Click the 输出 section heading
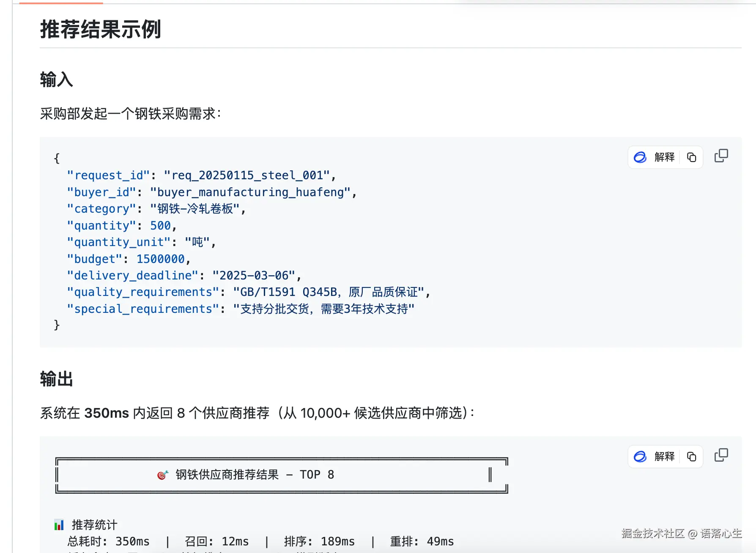 56,379
